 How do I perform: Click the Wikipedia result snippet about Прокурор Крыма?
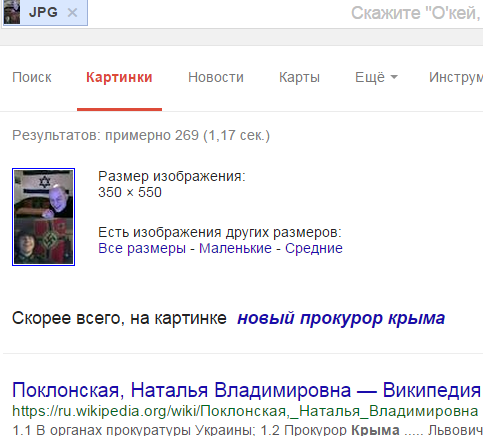(x=247, y=430)
